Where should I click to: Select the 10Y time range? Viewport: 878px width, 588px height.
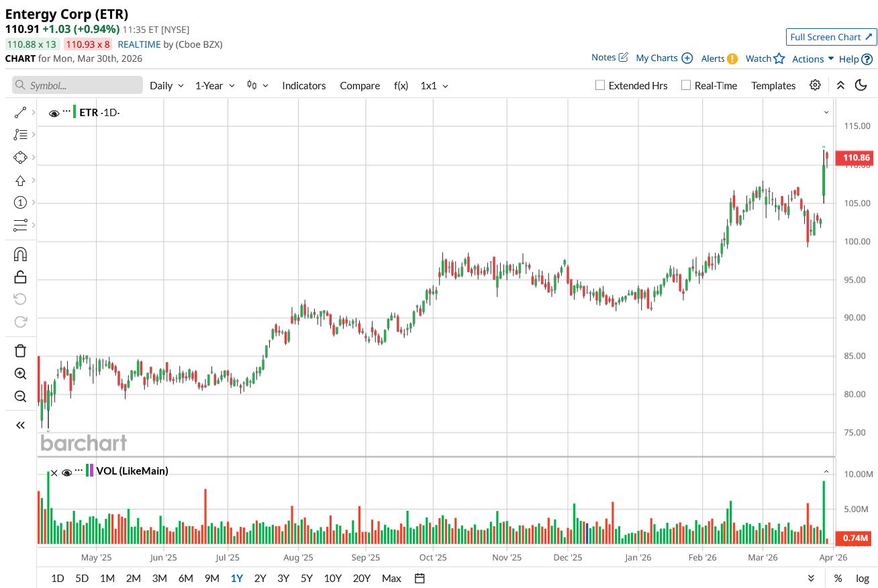tap(333, 578)
